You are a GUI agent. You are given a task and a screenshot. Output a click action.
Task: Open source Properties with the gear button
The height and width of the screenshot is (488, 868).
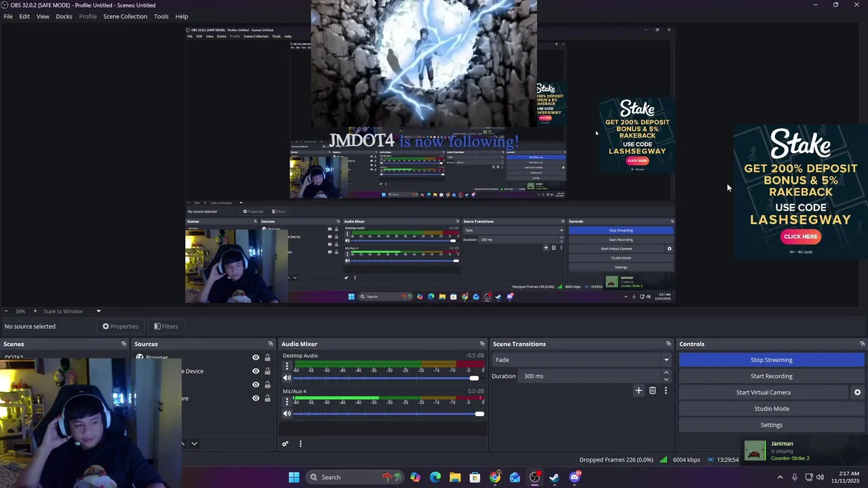[120, 326]
